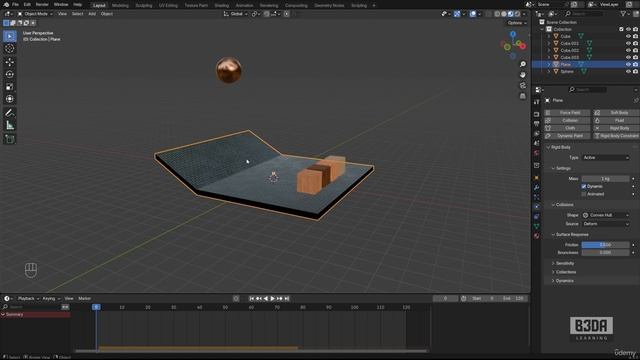Play the animation in reverse
Screen dimensions: 640x360
click(x=266, y=299)
